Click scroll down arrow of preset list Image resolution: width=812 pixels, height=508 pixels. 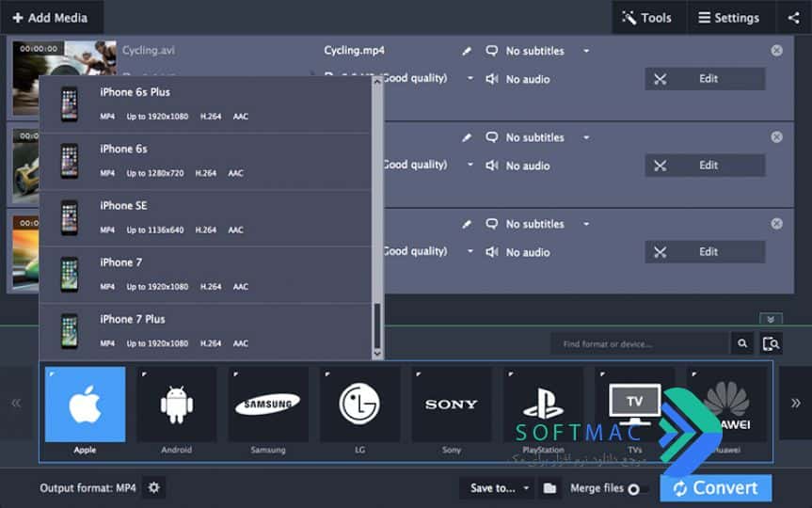tap(377, 353)
